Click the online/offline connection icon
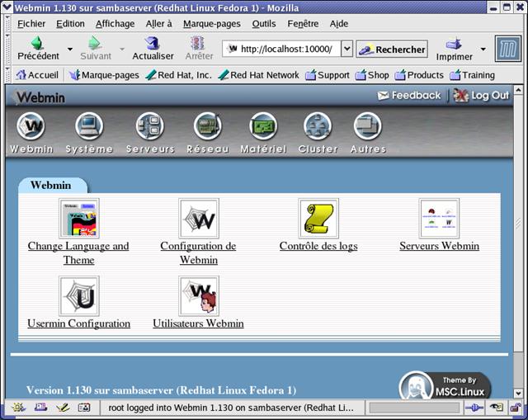 [474, 408]
